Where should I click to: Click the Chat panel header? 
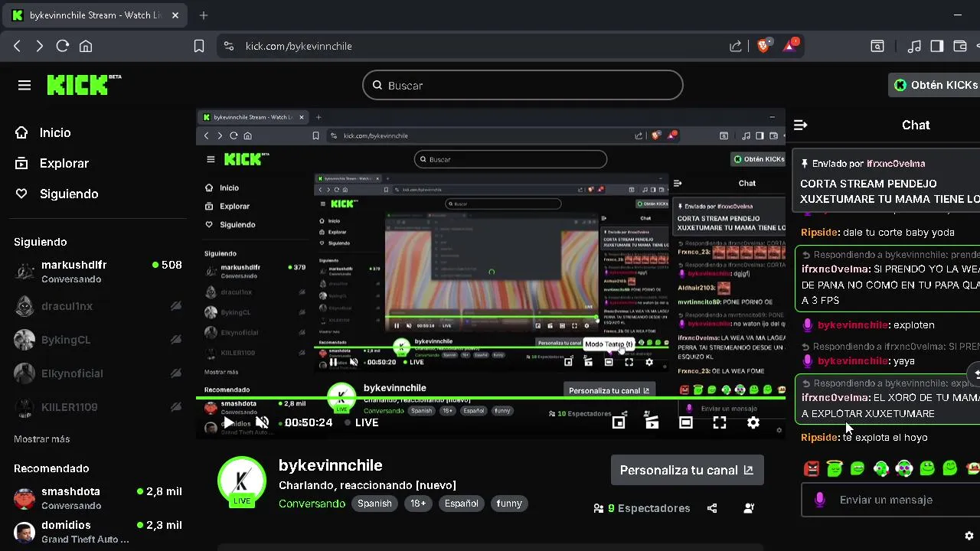916,125
